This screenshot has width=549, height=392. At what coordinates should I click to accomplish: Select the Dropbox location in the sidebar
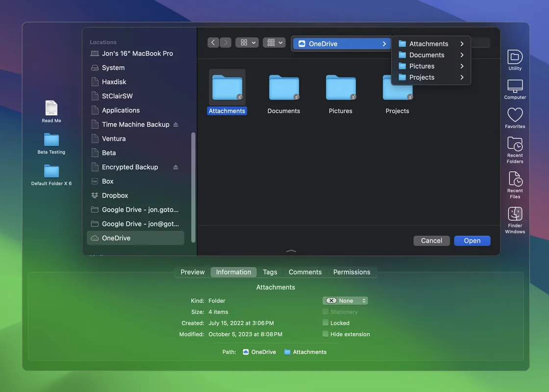click(116, 195)
